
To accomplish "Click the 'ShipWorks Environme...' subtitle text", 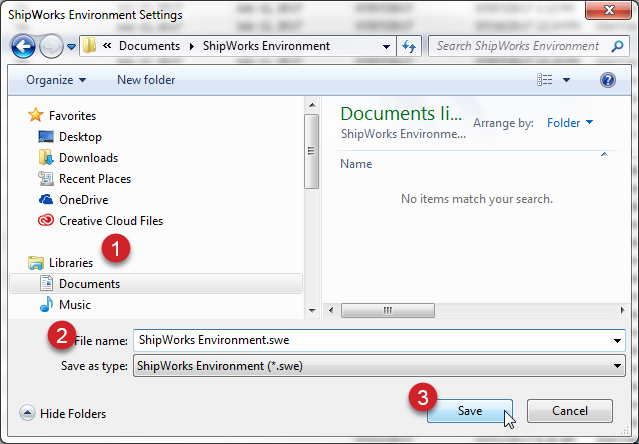I will tap(403, 134).
